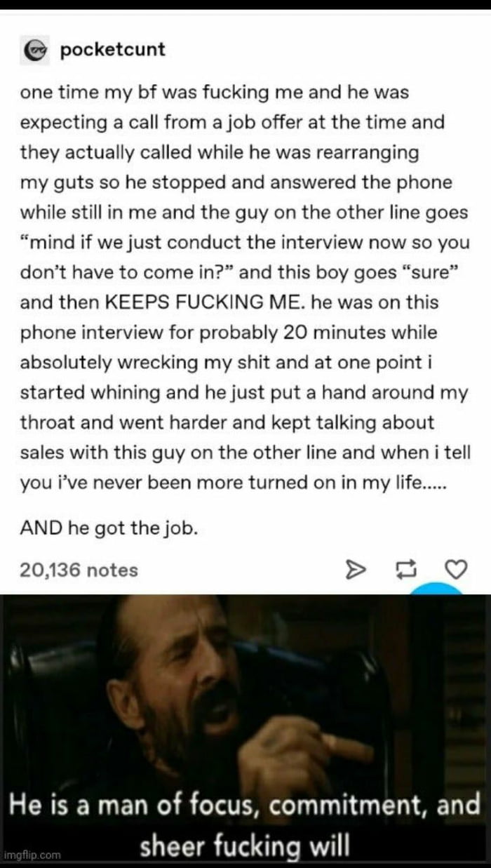Tap the blue circle above the meme image
Screen dimensions: 491x868
(x=437, y=591)
